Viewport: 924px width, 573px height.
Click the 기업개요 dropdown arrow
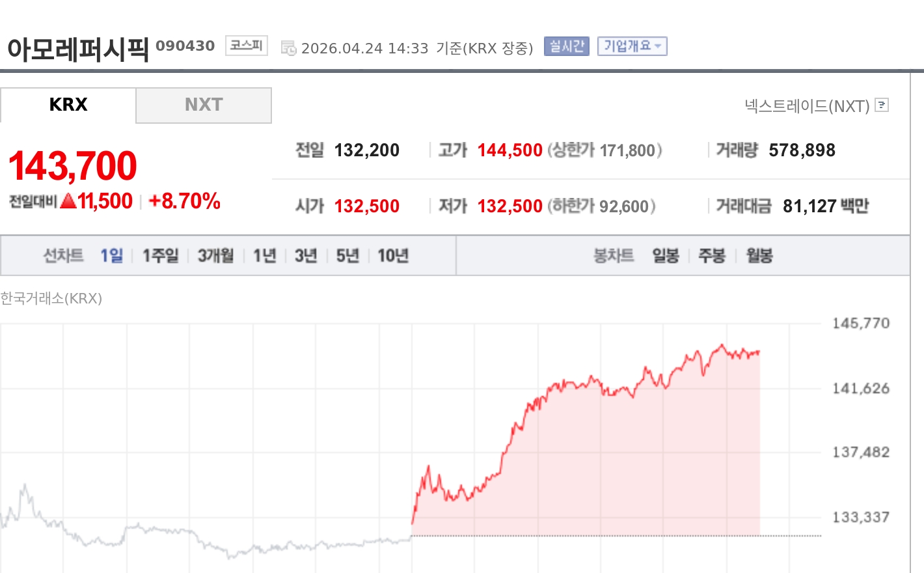coord(659,46)
